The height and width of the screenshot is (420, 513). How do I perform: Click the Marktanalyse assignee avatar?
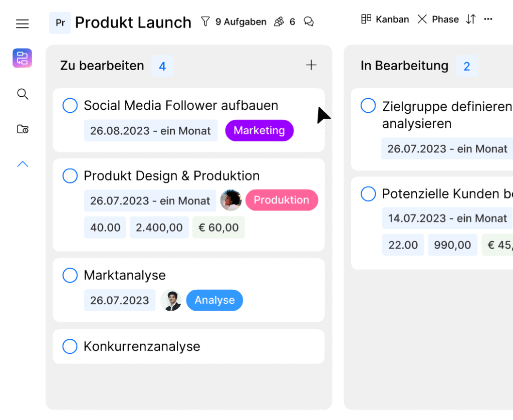pyautogui.click(x=171, y=300)
